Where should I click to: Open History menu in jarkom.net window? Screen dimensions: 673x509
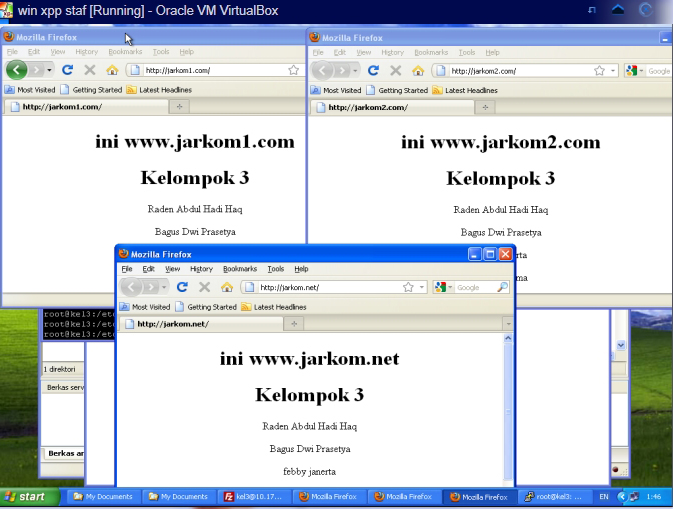[x=201, y=269]
